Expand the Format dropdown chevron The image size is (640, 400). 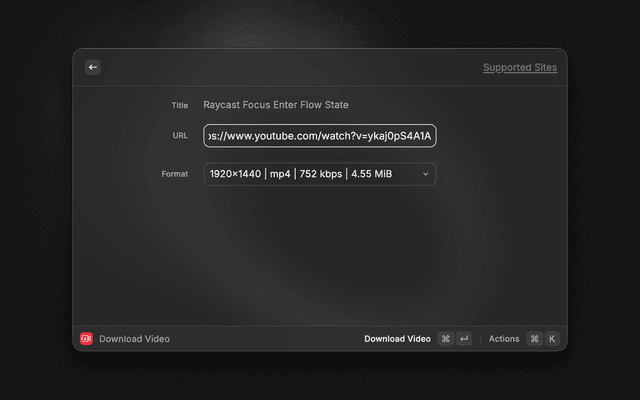(425, 174)
